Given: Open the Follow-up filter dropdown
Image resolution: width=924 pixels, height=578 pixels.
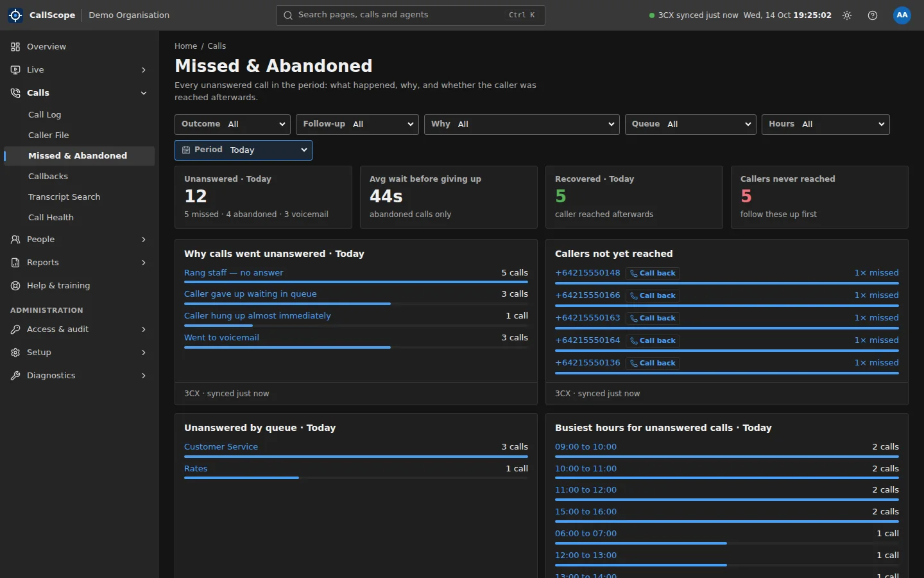Looking at the screenshot, I should tap(357, 125).
